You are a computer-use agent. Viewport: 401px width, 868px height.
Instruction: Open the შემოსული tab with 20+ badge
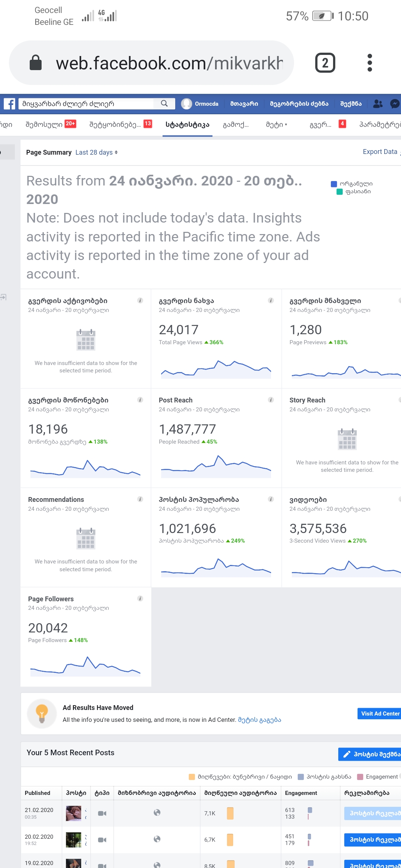click(50, 124)
